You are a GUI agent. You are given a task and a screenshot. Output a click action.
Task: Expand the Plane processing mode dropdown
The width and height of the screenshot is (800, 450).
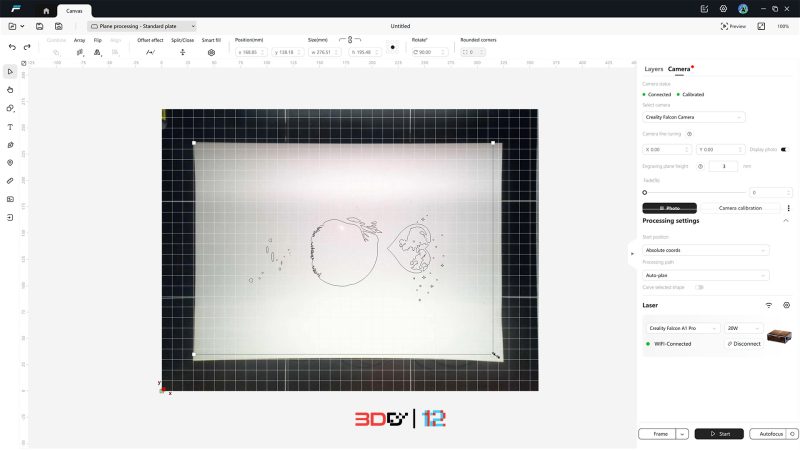(142, 26)
